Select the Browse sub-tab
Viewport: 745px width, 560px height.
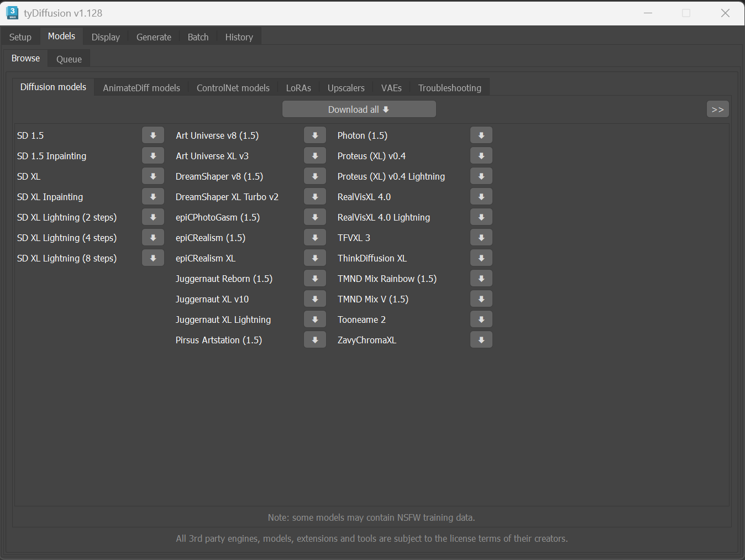pyautogui.click(x=25, y=58)
